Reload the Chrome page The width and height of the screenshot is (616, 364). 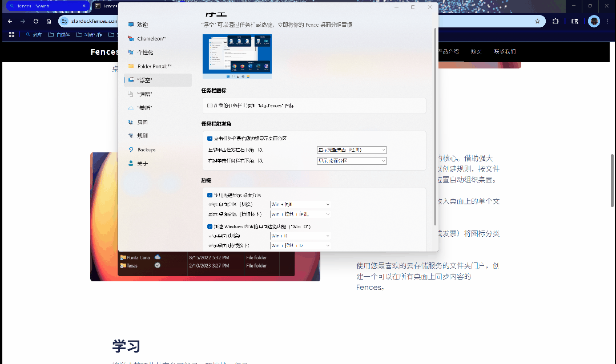(x=36, y=21)
